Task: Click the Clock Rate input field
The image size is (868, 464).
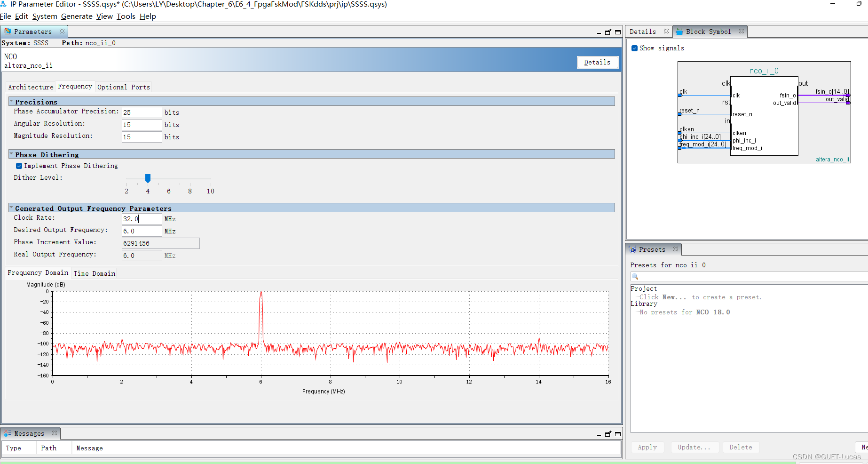Action: tap(141, 218)
